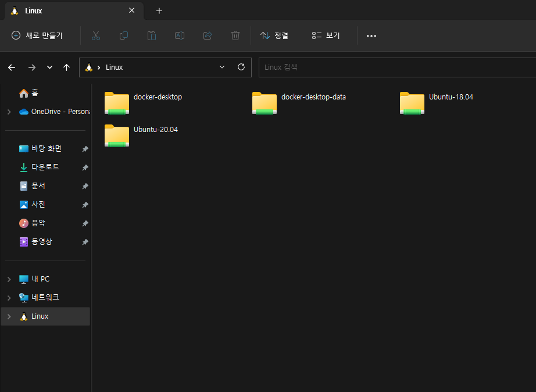Open 동영상 (Videos) in sidebar
This screenshot has height=392, width=536.
[35, 242]
